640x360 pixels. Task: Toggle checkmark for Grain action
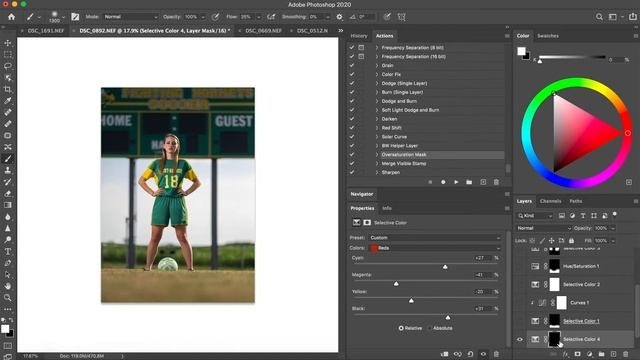click(352, 65)
